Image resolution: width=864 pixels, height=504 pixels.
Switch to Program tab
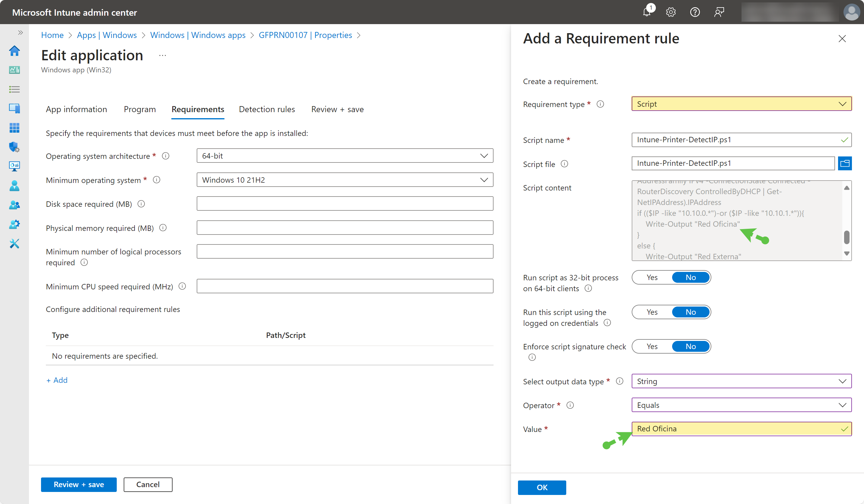pos(140,109)
